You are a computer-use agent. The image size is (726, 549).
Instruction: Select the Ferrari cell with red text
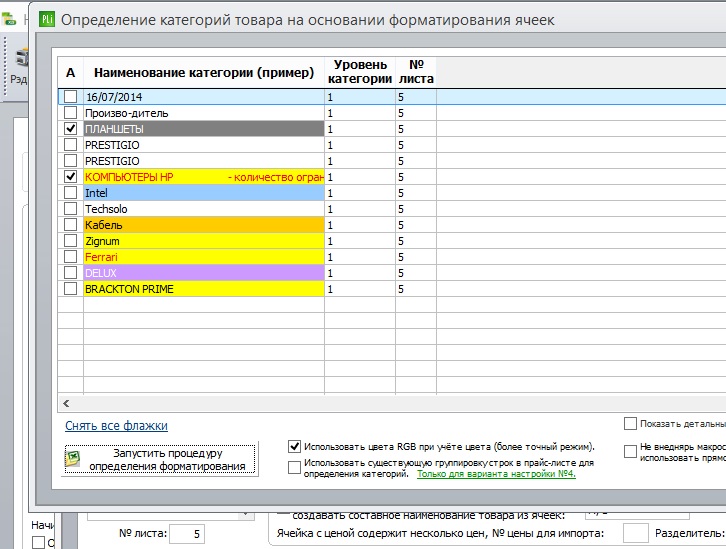pos(204,256)
